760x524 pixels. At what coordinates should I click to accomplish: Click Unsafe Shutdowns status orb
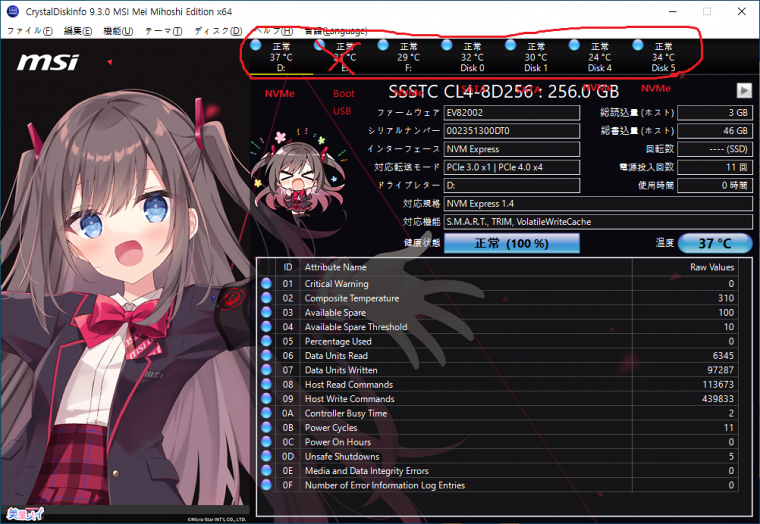[x=266, y=456]
